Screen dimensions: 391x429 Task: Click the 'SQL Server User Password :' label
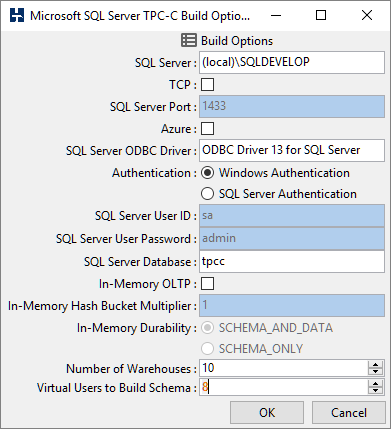pyautogui.click(x=126, y=239)
